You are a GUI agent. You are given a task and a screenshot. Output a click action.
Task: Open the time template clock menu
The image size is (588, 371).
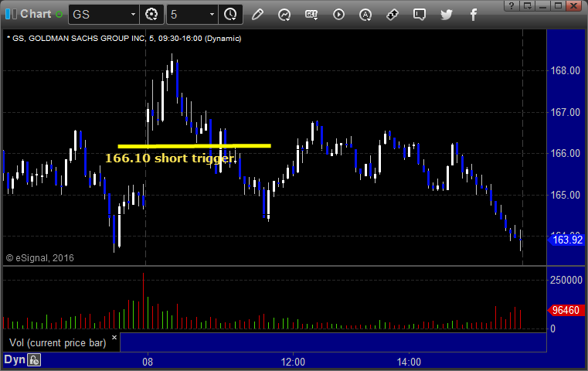pyautogui.click(x=230, y=15)
